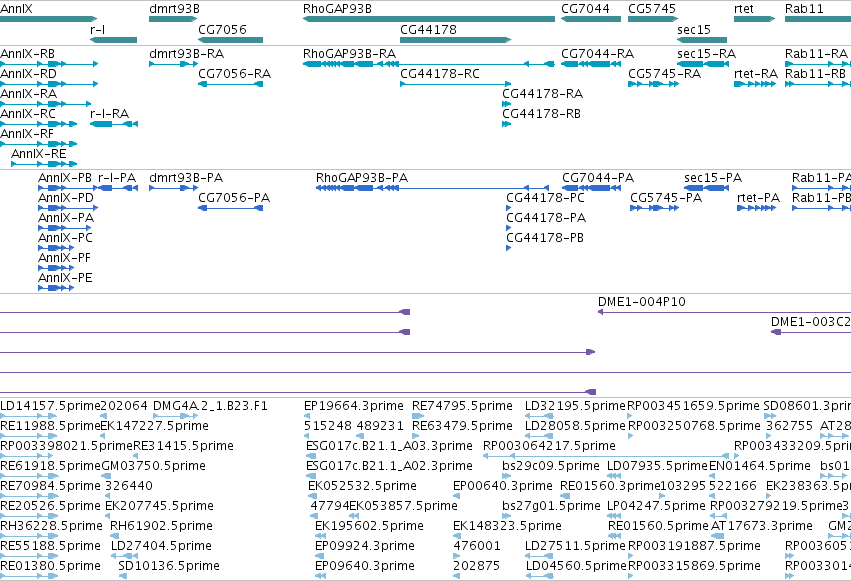The width and height of the screenshot is (851, 581).
Task: Click the CG44178-PB protein label
Action: coord(545,238)
